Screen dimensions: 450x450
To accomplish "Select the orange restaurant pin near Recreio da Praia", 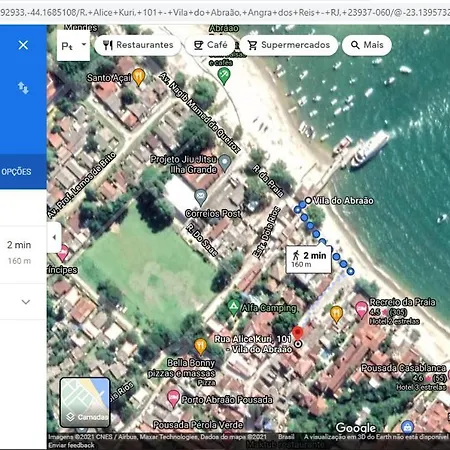I will click(x=336, y=314).
